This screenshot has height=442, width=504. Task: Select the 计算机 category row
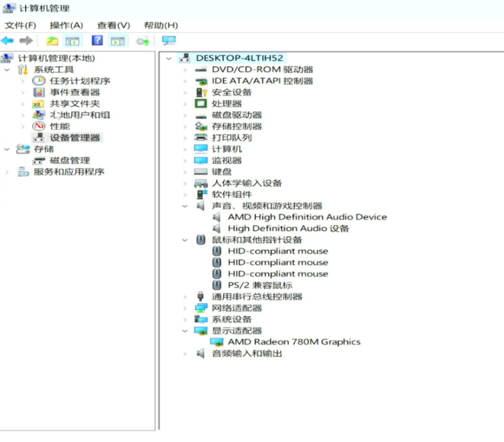point(226,149)
